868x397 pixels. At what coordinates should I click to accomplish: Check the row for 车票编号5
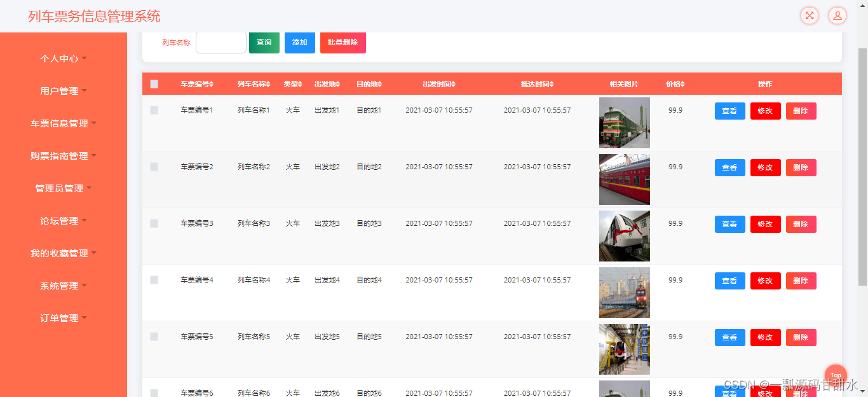(x=154, y=337)
